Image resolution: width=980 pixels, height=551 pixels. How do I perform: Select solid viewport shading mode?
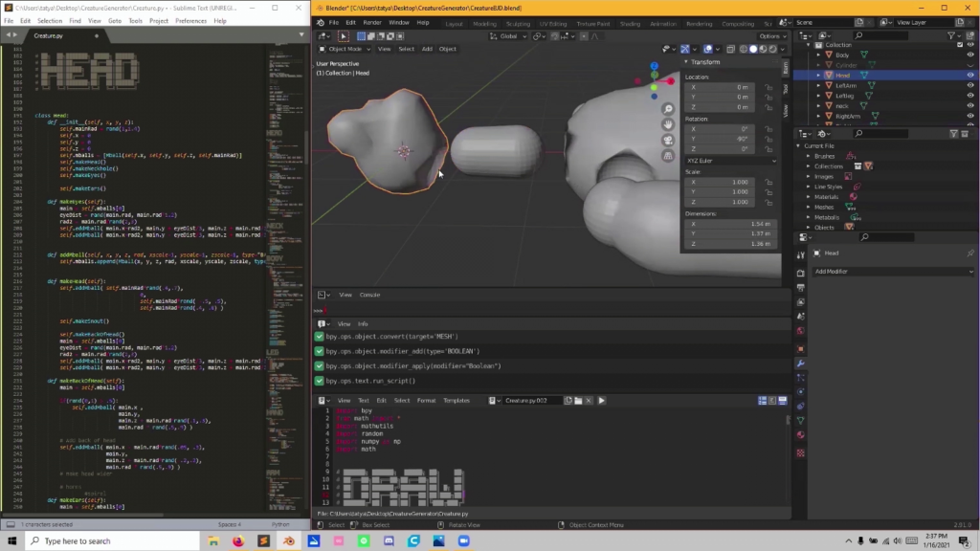click(x=753, y=49)
